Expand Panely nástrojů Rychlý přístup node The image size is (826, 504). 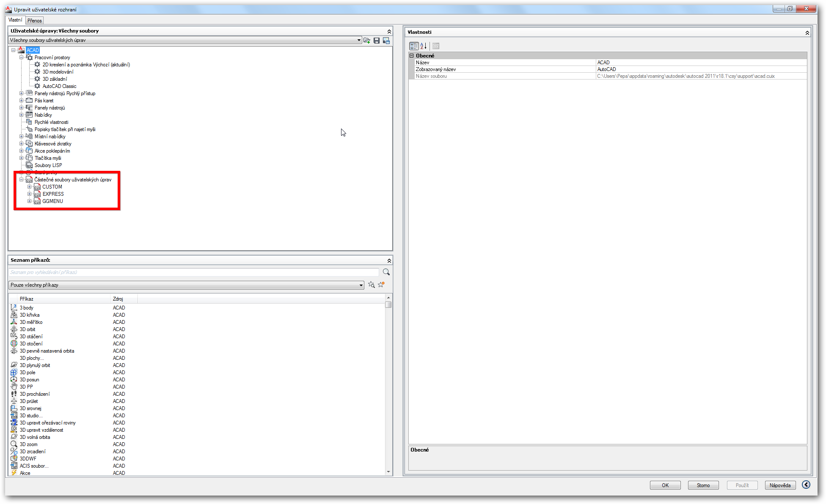[22, 93]
